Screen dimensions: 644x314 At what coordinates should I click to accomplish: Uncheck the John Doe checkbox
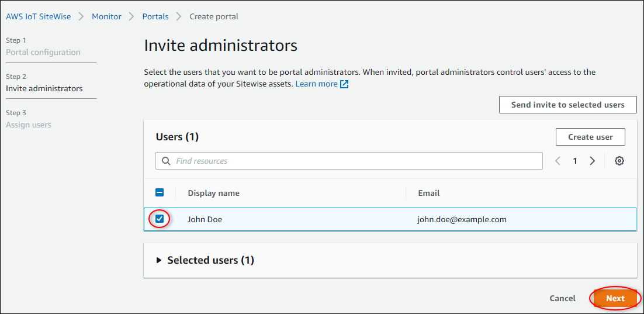160,219
